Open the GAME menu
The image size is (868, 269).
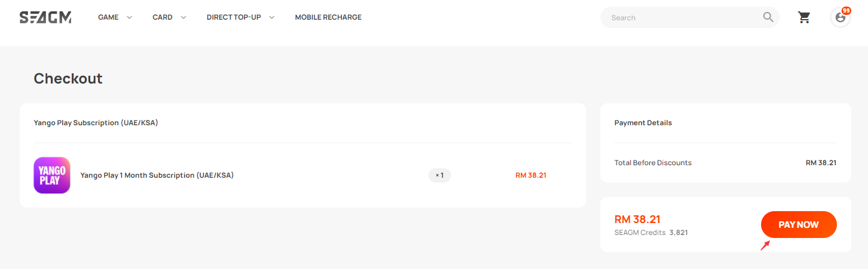coord(108,17)
